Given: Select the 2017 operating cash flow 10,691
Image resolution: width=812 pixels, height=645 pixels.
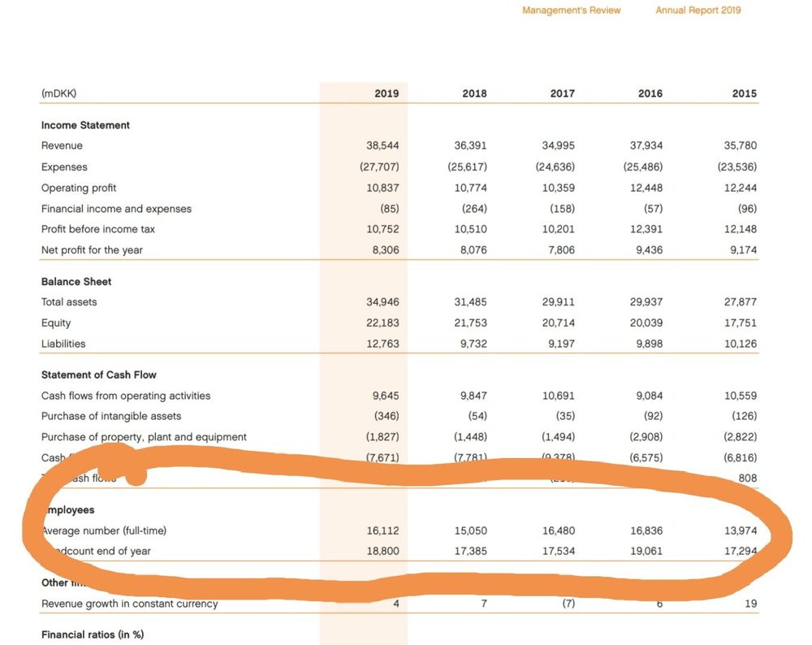Looking at the screenshot, I should pos(559,396).
